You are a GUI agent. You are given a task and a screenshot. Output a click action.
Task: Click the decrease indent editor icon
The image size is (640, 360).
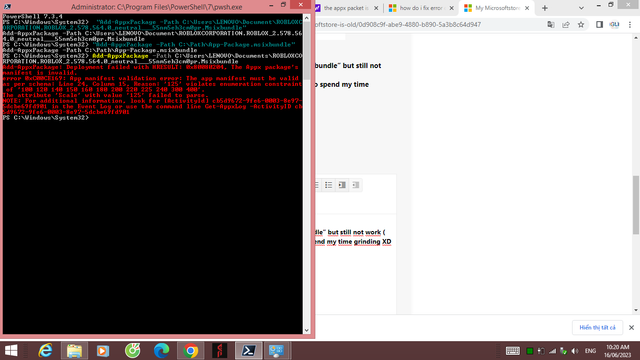(356, 185)
